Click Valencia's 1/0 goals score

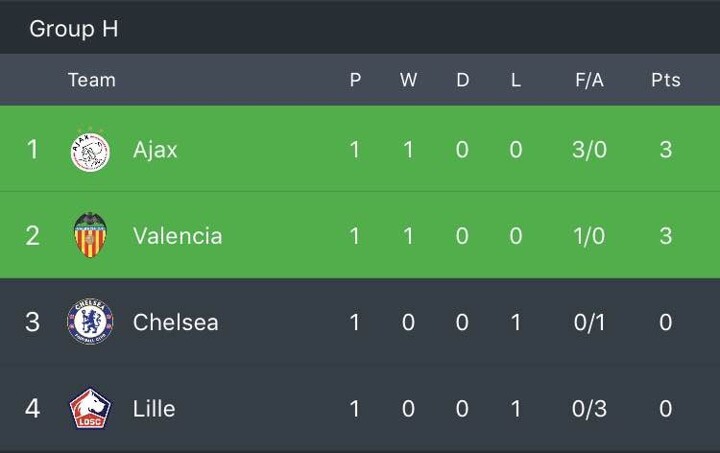589,236
